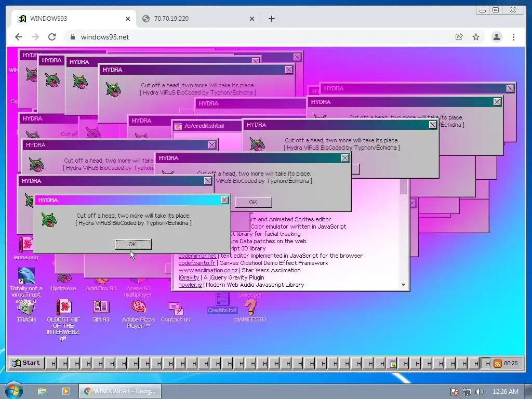Open Adobe Pizza Player icon
The image size is (532, 399).
tap(138, 313)
